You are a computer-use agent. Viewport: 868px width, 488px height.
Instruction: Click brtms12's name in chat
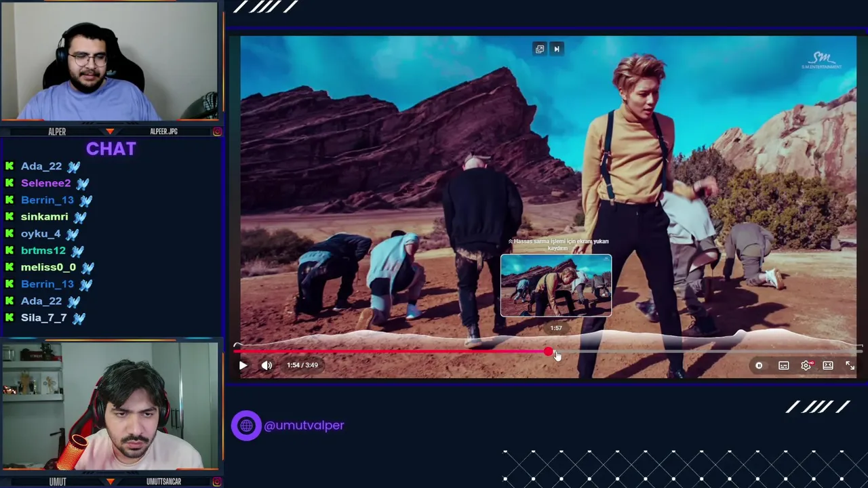pyautogui.click(x=43, y=251)
